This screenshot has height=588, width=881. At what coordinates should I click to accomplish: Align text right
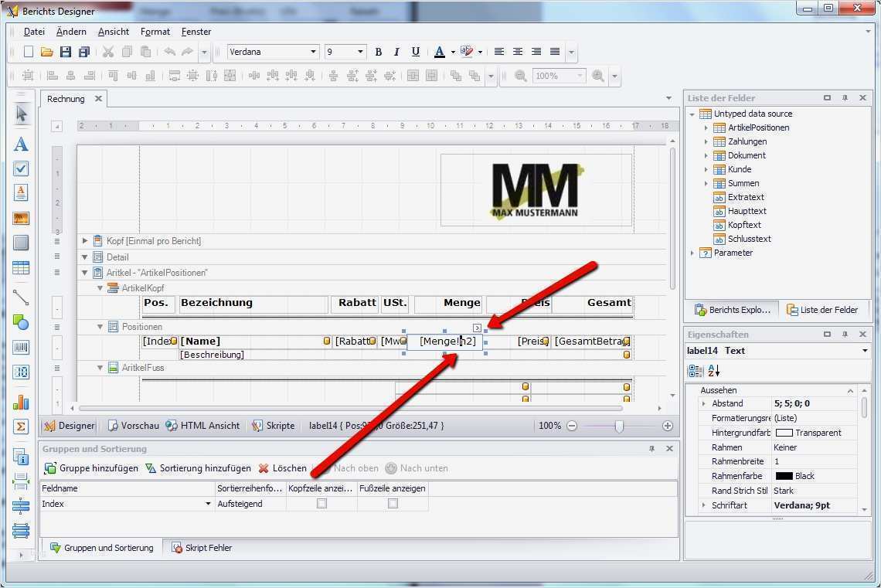click(x=536, y=52)
